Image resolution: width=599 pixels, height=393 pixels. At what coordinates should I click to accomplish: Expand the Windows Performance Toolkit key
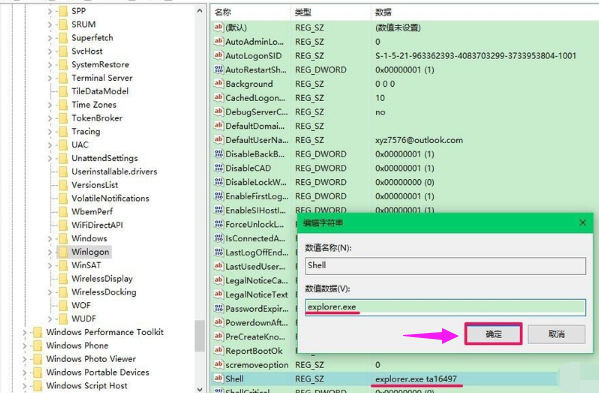pos(24,332)
